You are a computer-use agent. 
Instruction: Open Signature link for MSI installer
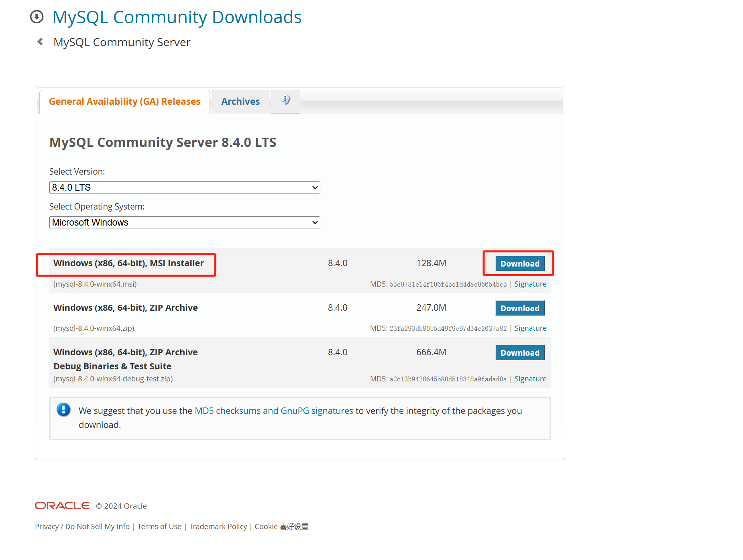point(530,284)
